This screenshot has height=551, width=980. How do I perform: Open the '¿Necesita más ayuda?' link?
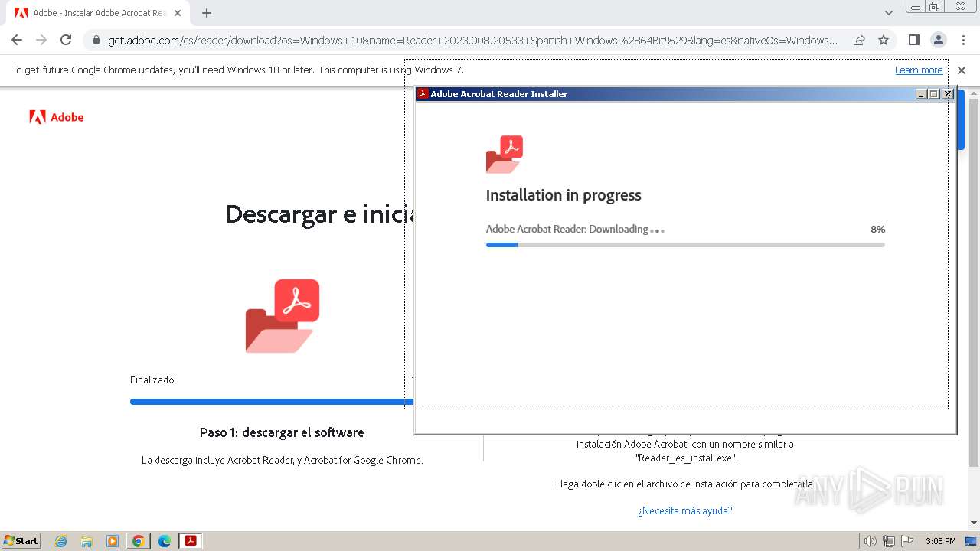pyautogui.click(x=684, y=510)
